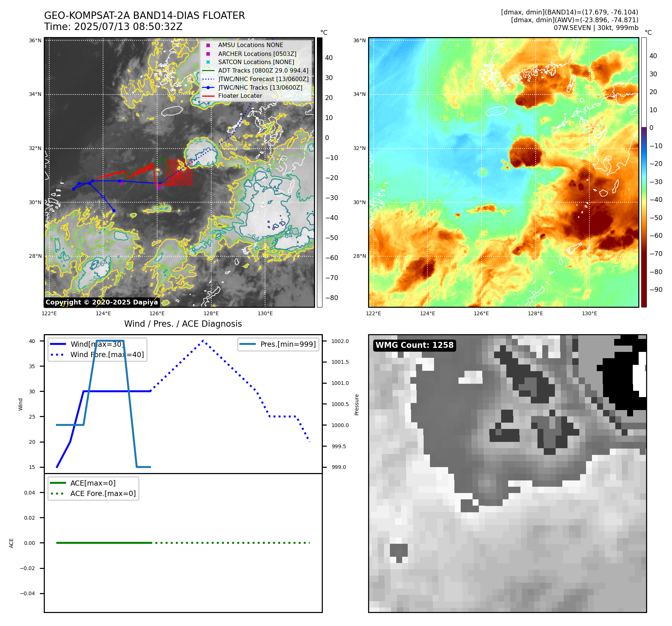
Task: Click the vertical ACE axis label
Action: (x=11, y=543)
